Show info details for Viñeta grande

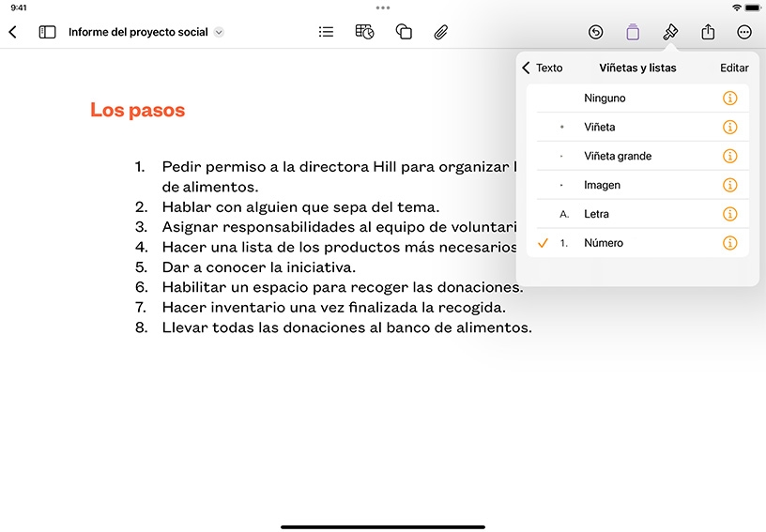click(x=729, y=156)
